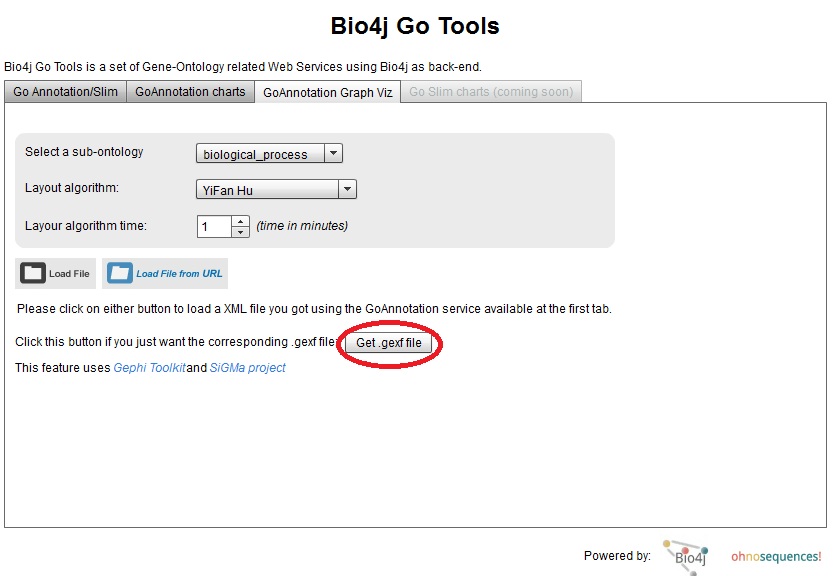Select the biological_process combo box
The height and width of the screenshot is (576, 833).
(x=269, y=153)
